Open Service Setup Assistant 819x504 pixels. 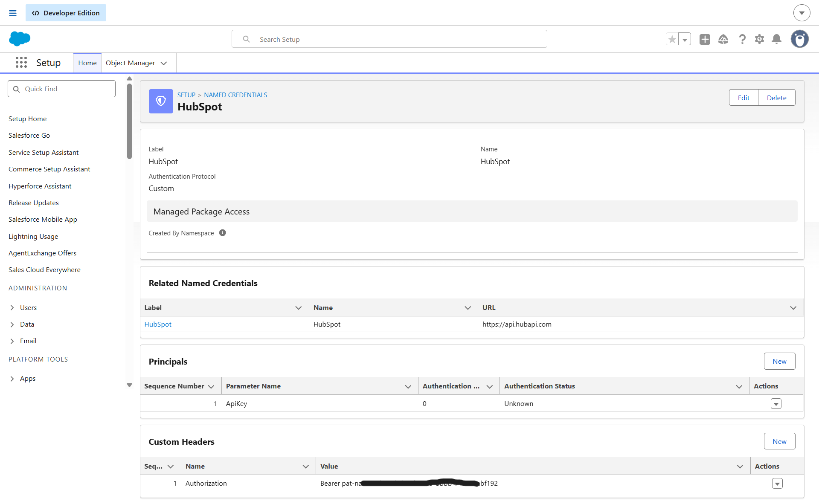pyautogui.click(x=44, y=152)
